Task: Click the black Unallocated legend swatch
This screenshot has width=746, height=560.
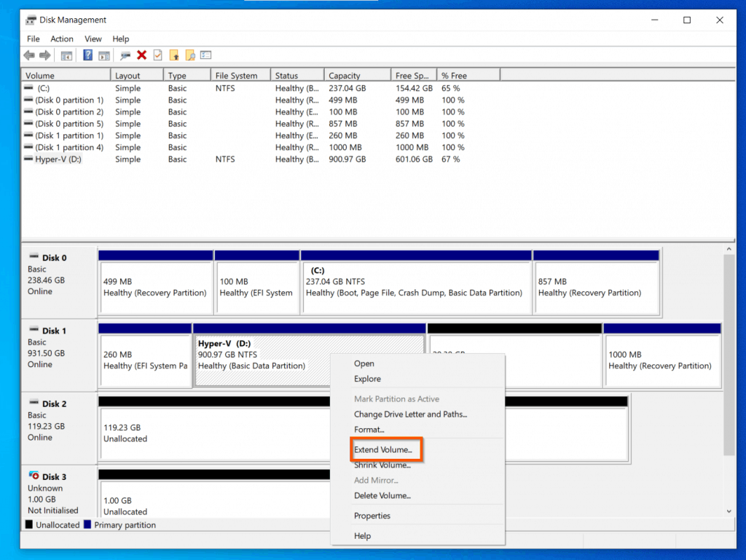Action: pos(28,524)
